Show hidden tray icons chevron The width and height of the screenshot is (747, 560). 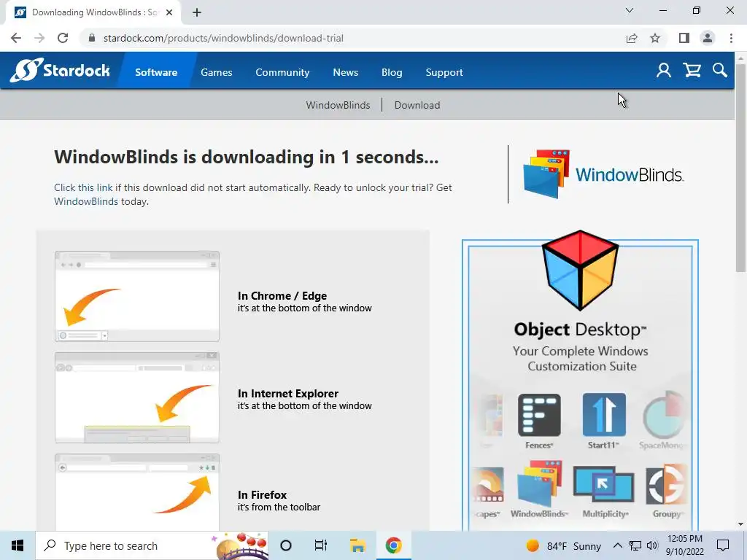pyautogui.click(x=617, y=545)
